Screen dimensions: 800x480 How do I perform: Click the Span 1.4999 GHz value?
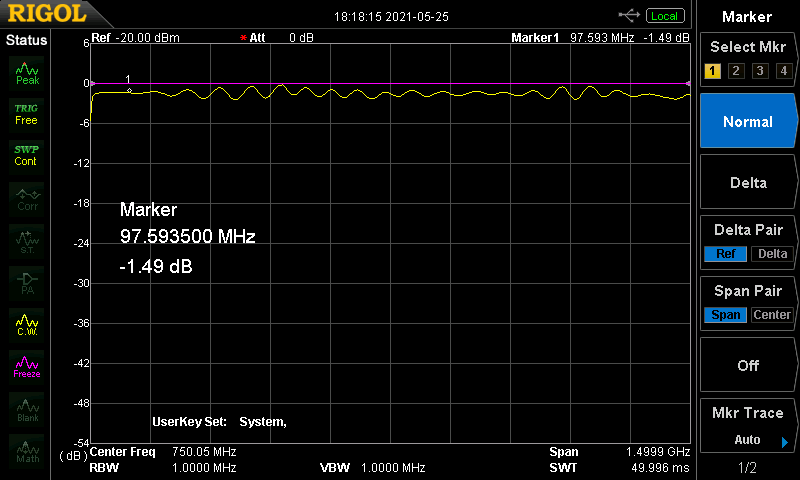point(658,451)
